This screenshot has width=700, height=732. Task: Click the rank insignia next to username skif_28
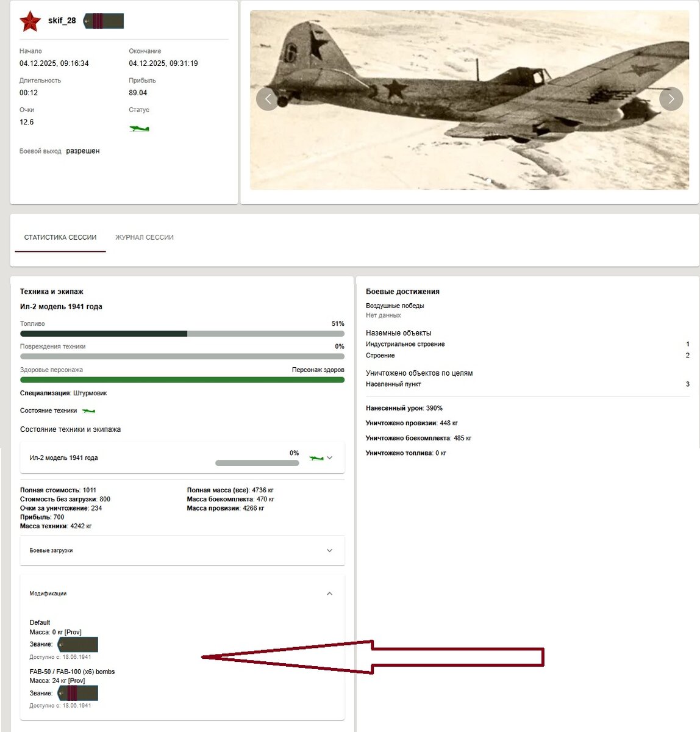click(x=104, y=21)
